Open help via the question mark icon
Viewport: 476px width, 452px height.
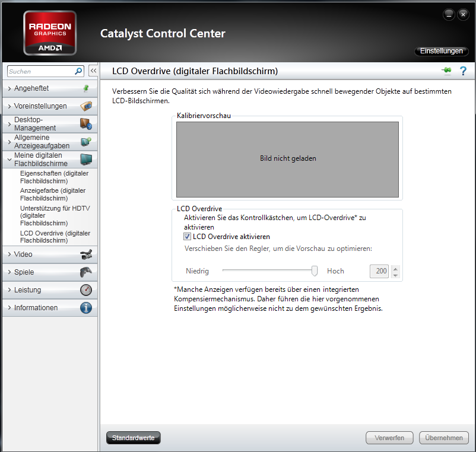(463, 71)
